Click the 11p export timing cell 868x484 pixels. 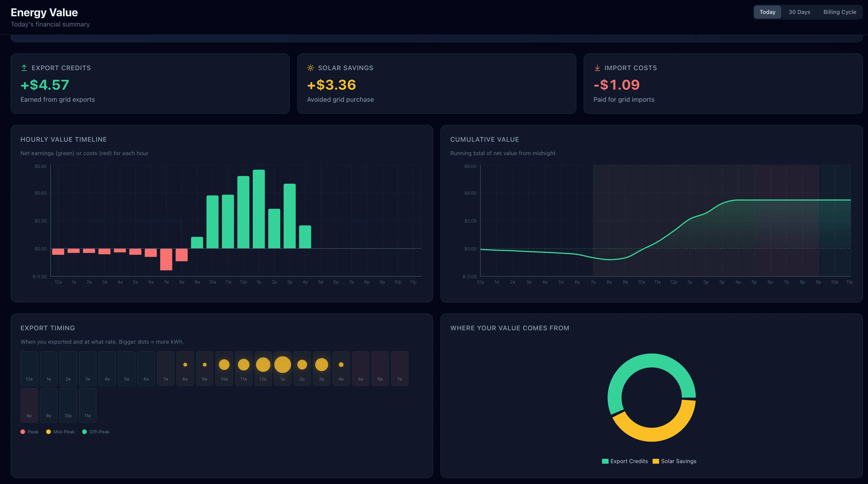point(87,405)
